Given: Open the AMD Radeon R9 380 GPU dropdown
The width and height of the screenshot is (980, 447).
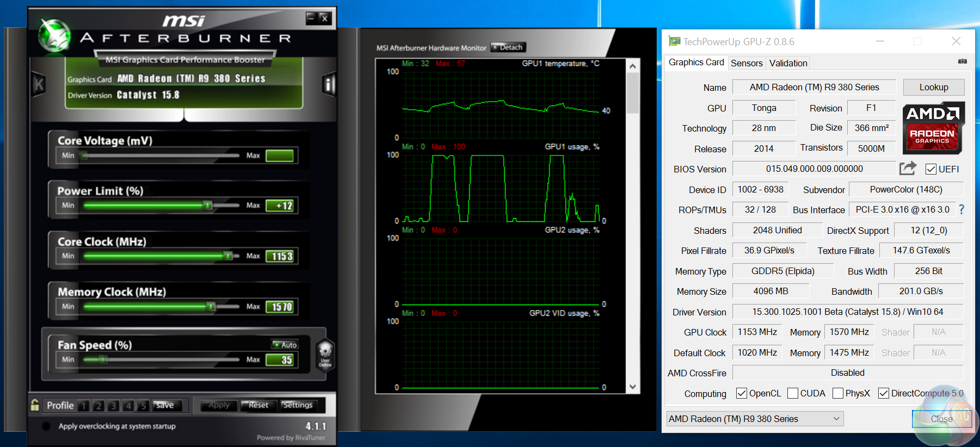Looking at the screenshot, I should 755,419.
